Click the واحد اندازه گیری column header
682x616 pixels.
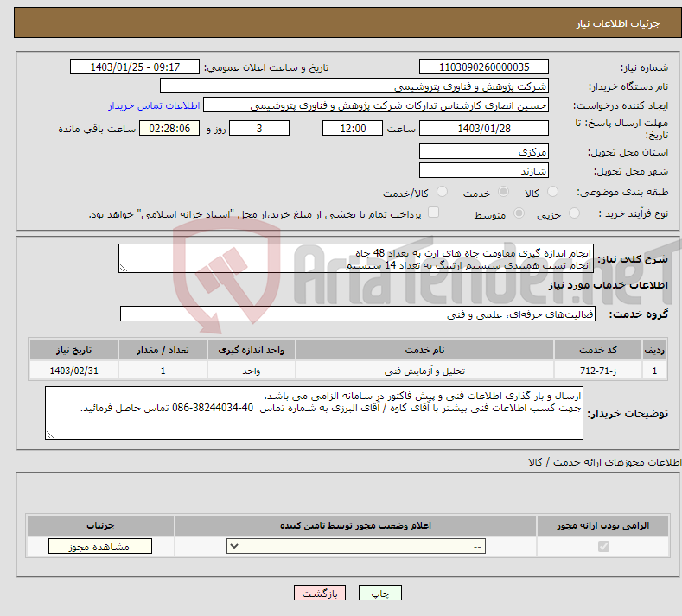pos(251,350)
